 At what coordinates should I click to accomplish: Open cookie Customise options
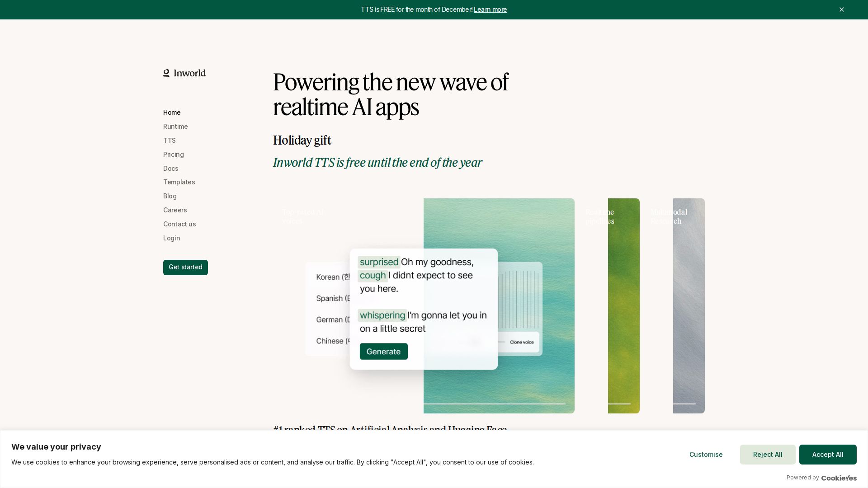click(x=706, y=455)
